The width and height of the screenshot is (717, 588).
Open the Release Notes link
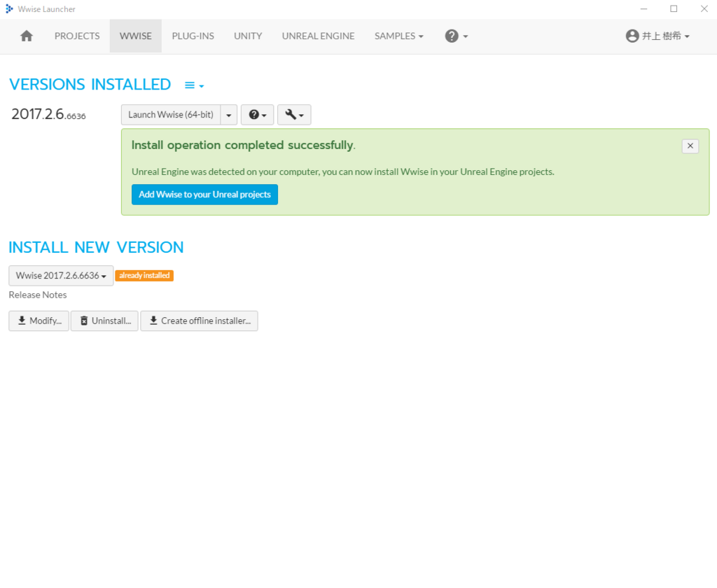click(x=38, y=295)
